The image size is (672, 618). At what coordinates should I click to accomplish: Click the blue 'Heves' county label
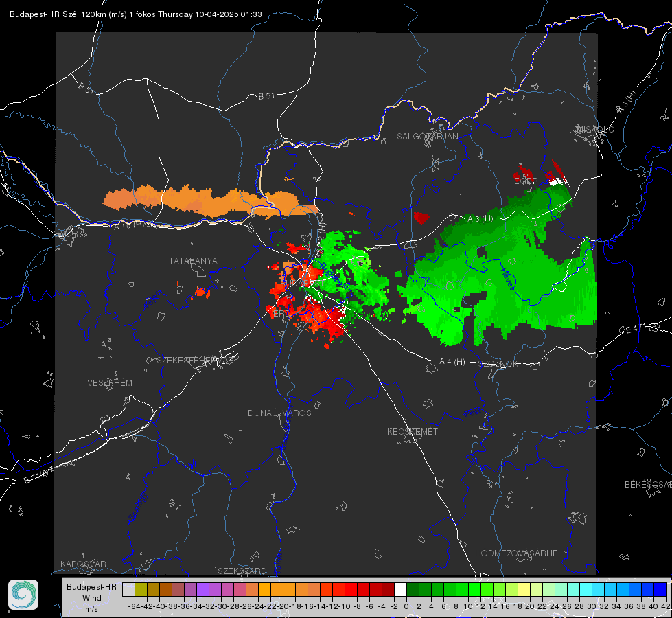(507, 279)
